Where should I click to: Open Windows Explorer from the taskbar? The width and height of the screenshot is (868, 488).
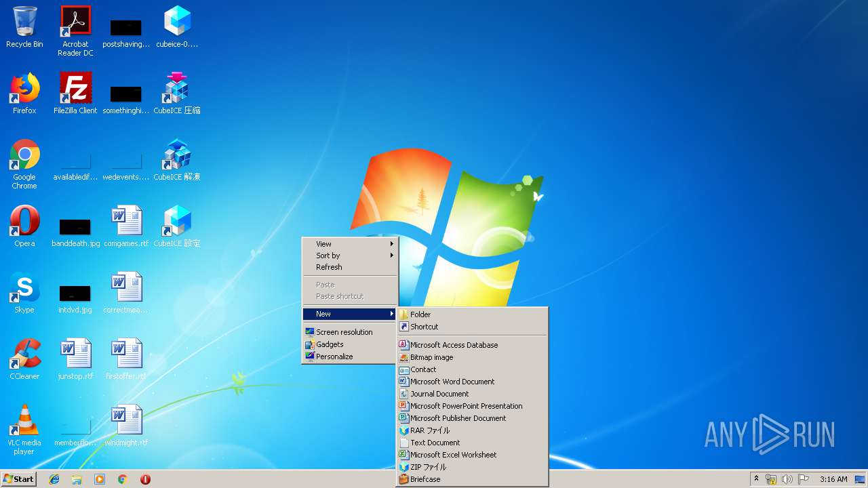click(x=77, y=479)
